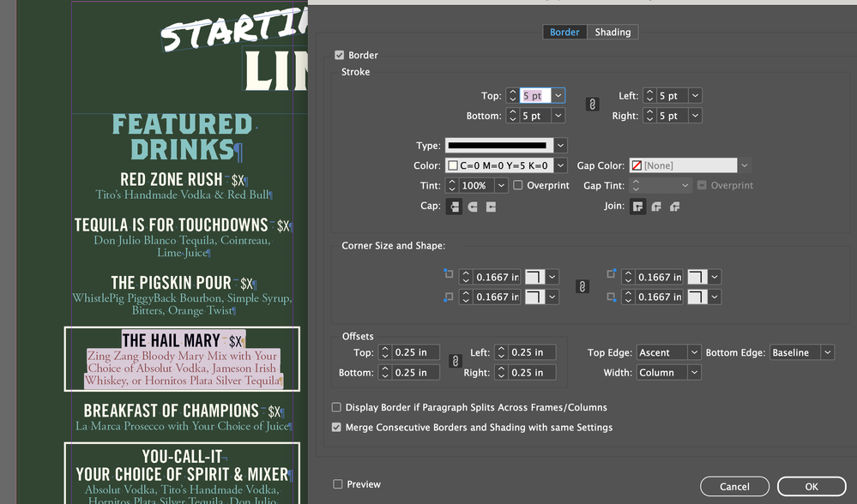
Task: Uncheck Merge Consecutive Borders and Shading
Action: [336, 428]
